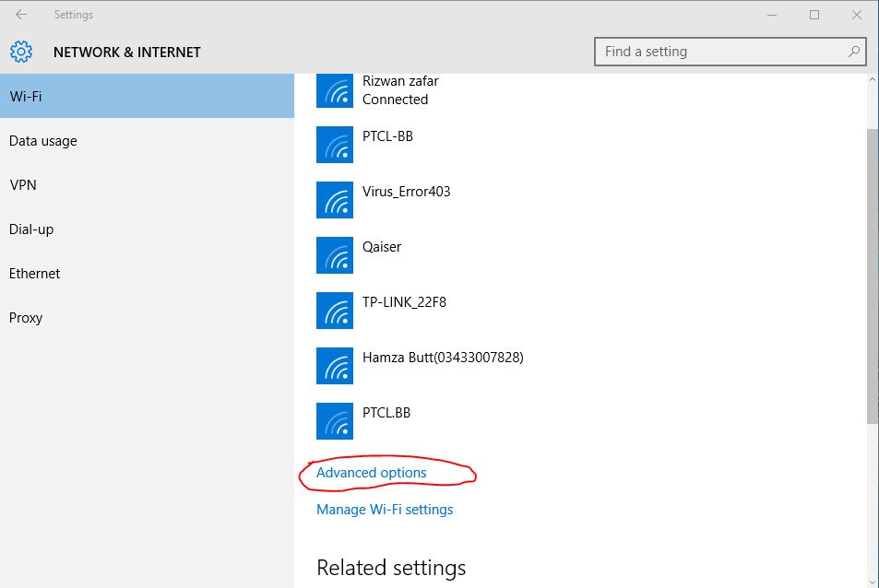879x588 pixels.
Task: Select the Hamza Butt(03433007828) network
Action: (x=443, y=358)
